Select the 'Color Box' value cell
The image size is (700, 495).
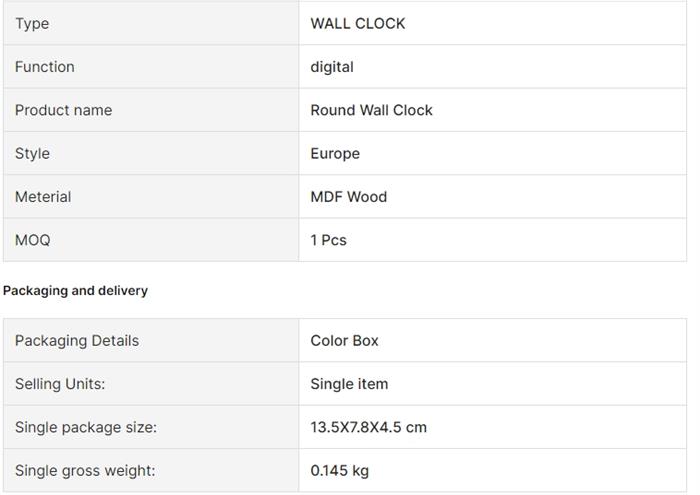344,340
